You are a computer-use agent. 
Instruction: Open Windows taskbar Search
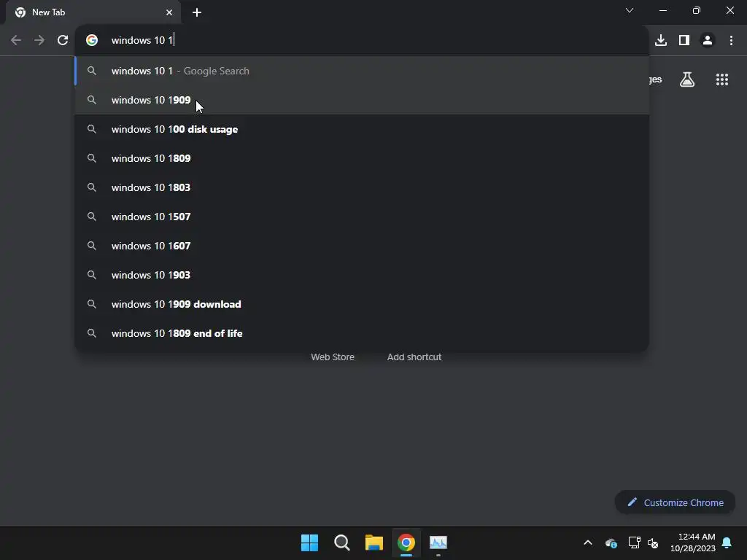(x=342, y=542)
